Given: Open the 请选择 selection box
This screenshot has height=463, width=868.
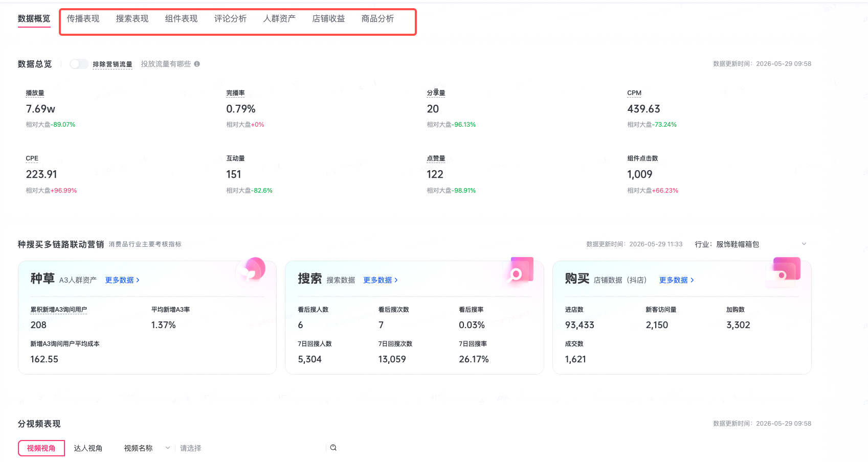Looking at the screenshot, I should coord(251,448).
